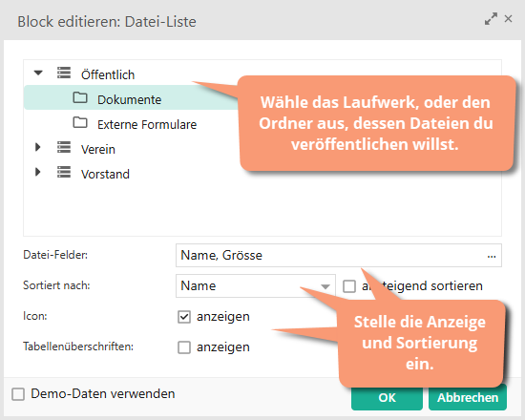Collapse the Öffentlich drive node
The height and width of the screenshot is (420, 525).
(38, 73)
